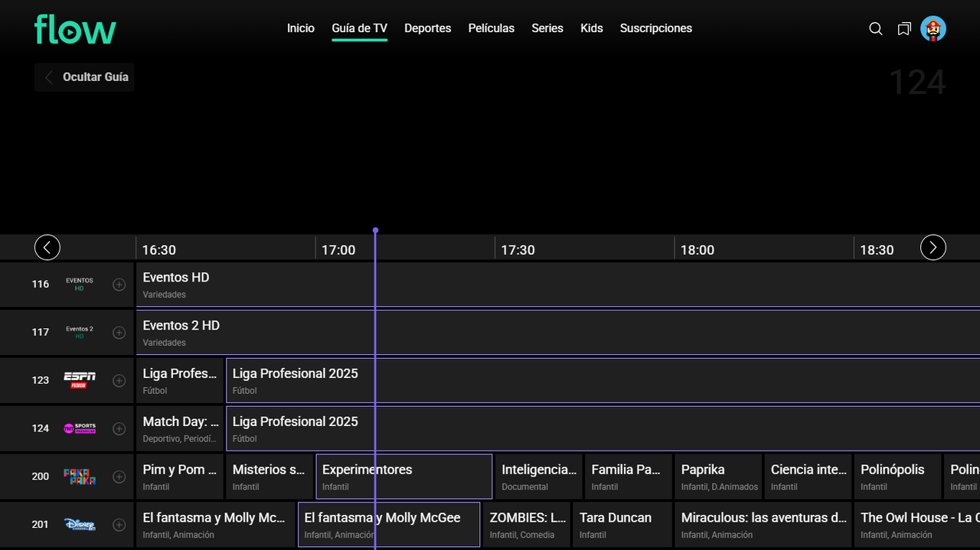Screen dimensions: 980x550
Task: Select the ESPN Premium channel logo
Action: coord(80,380)
